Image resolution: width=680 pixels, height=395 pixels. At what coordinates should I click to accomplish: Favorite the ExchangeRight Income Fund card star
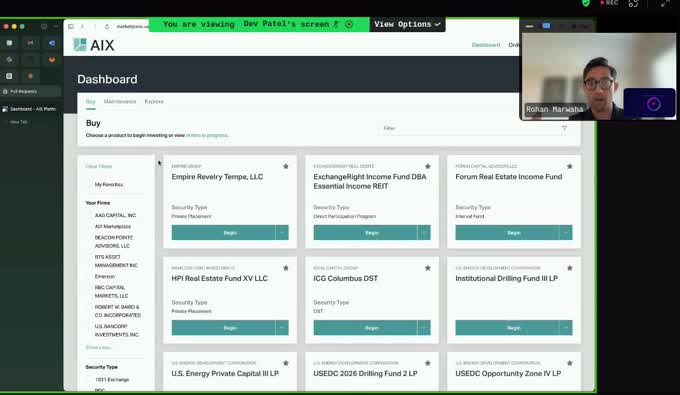(x=428, y=166)
